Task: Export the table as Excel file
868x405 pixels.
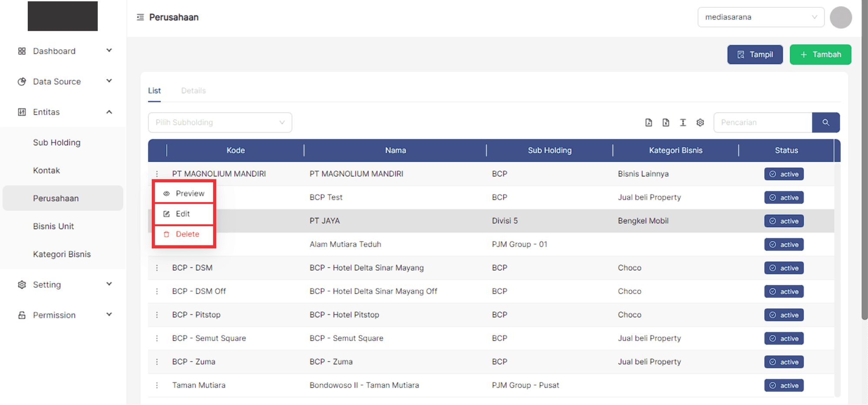Action: click(x=666, y=123)
